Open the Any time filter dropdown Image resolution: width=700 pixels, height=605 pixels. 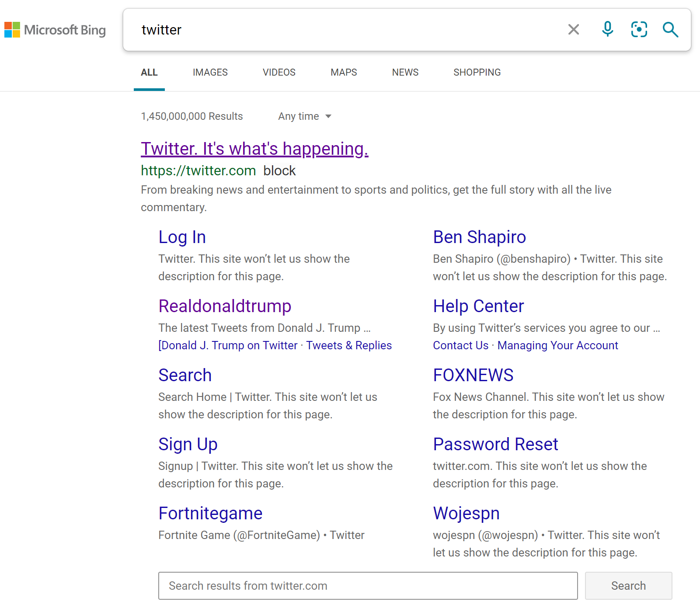point(304,116)
